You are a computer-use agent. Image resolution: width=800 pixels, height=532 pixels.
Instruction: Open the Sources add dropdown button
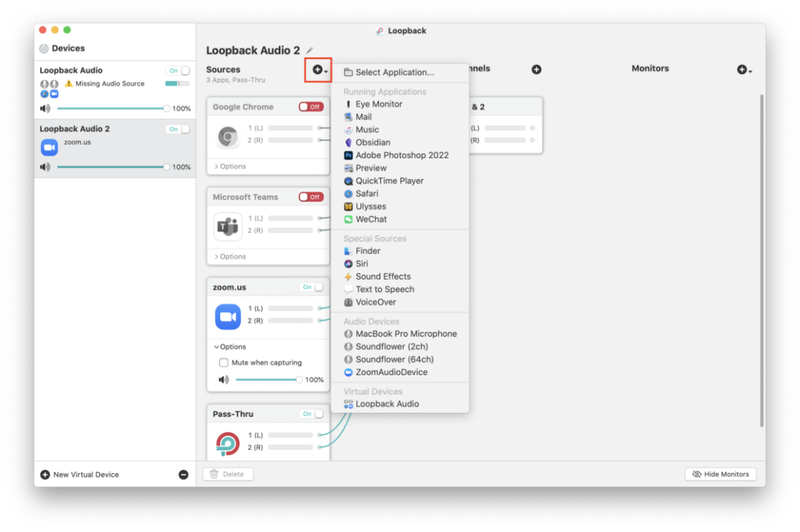(x=319, y=70)
